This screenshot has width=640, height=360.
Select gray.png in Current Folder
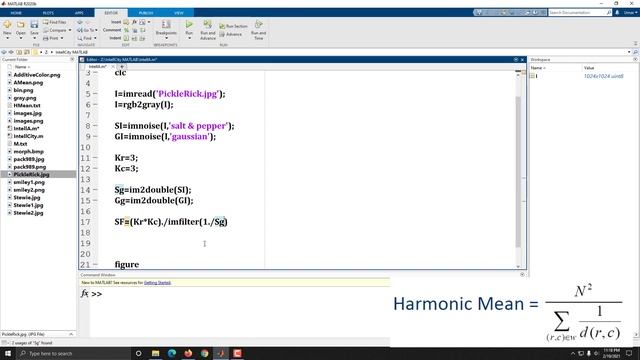(x=24, y=98)
